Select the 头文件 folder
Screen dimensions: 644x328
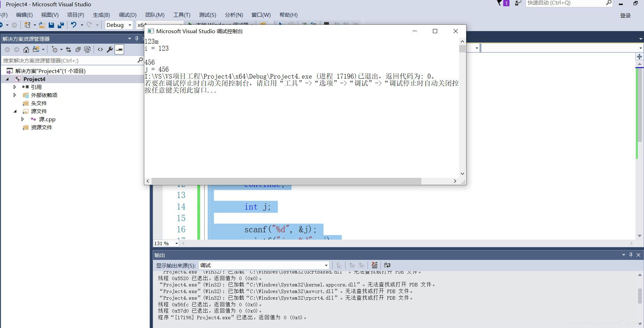[x=39, y=103]
